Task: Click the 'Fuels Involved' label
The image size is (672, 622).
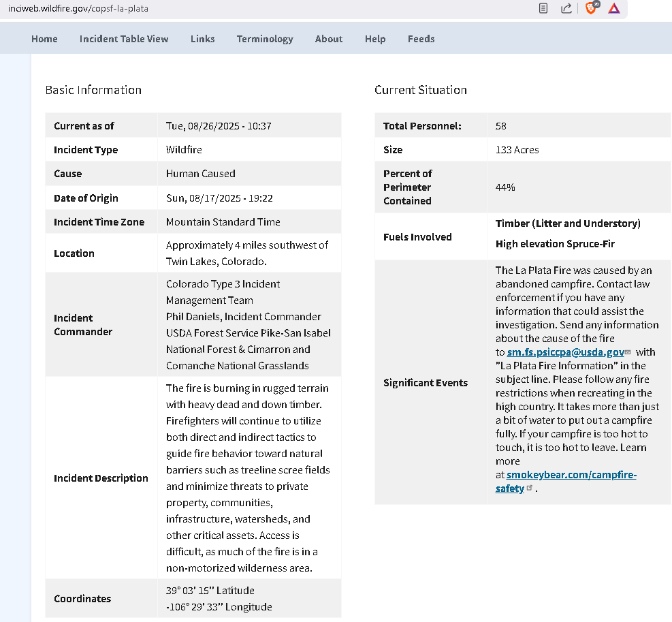Action: [x=417, y=237]
